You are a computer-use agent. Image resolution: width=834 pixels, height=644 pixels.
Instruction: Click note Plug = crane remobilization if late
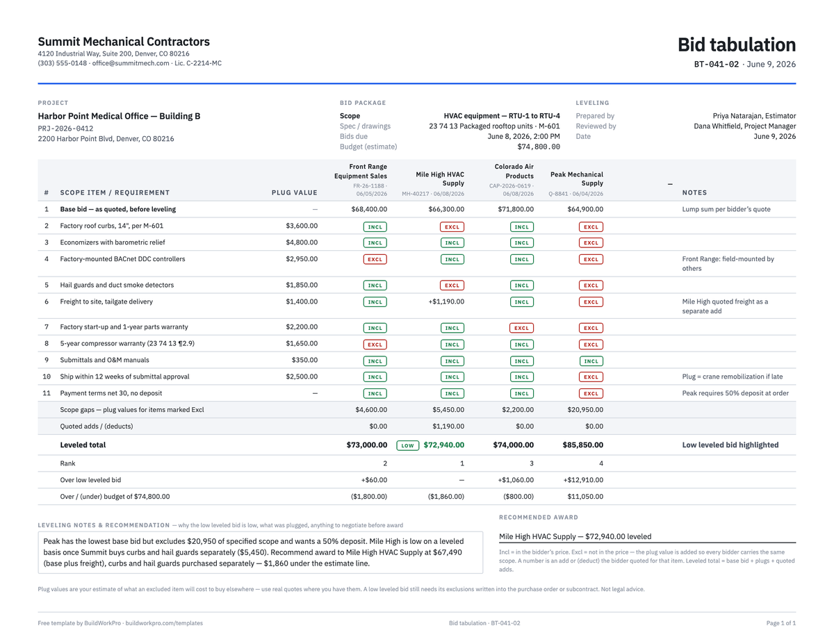[x=733, y=377]
